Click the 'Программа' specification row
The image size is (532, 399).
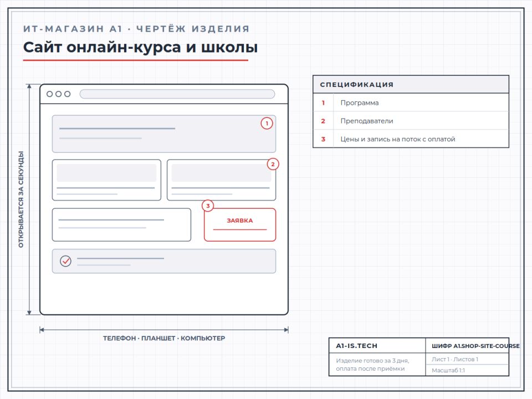coord(411,103)
